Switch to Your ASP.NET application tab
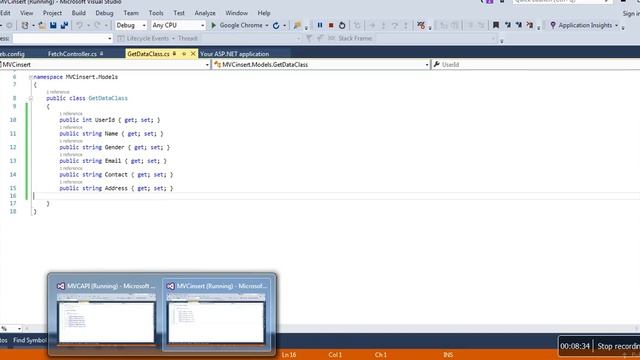Image resolution: width=640 pixels, height=360 pixels. tap(234, 53)
